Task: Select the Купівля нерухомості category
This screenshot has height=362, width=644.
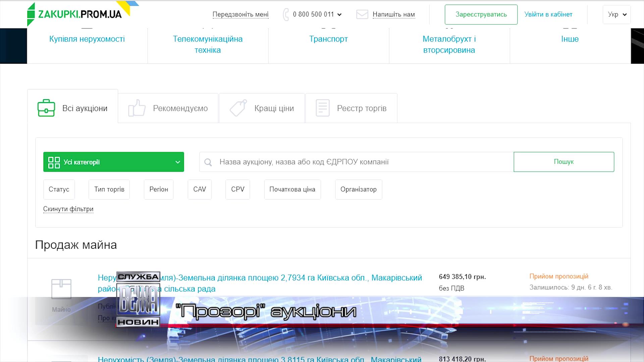Action: point(87,39)
